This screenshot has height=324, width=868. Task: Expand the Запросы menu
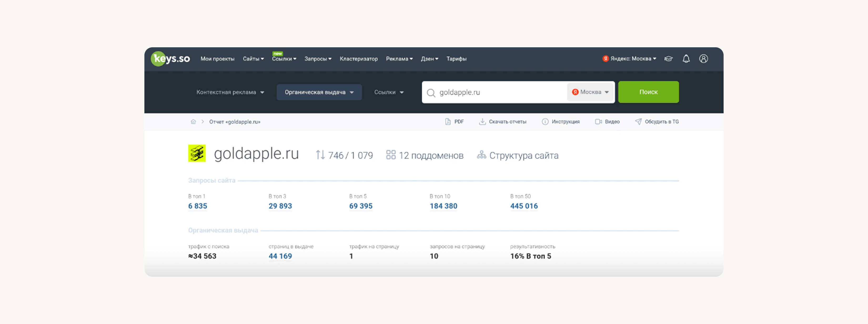[x=318, y=59]
